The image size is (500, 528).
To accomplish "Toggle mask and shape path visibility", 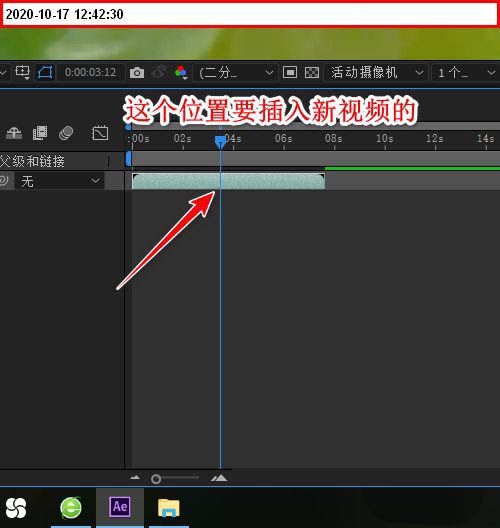I will (45, 72).
